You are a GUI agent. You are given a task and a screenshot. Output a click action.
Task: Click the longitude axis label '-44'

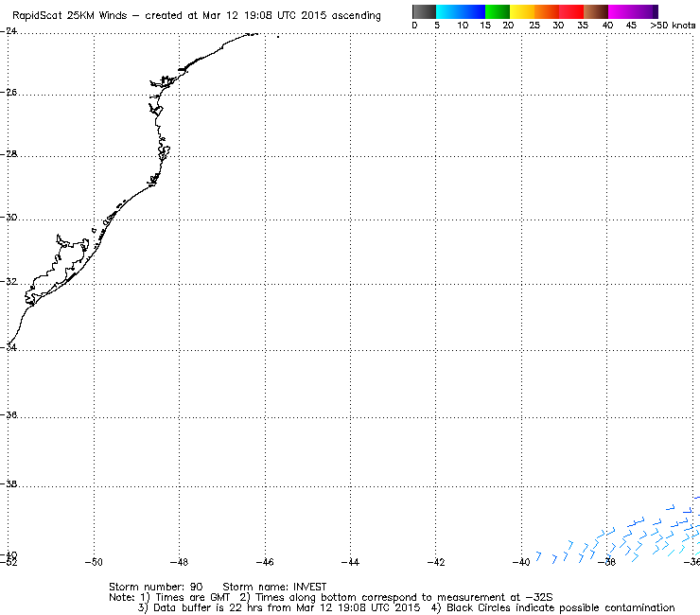350,562
